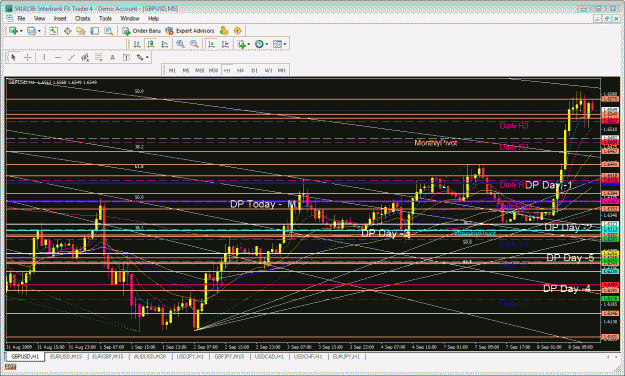Switch to the USDJPY,H1 chart tab

[190, 356]
